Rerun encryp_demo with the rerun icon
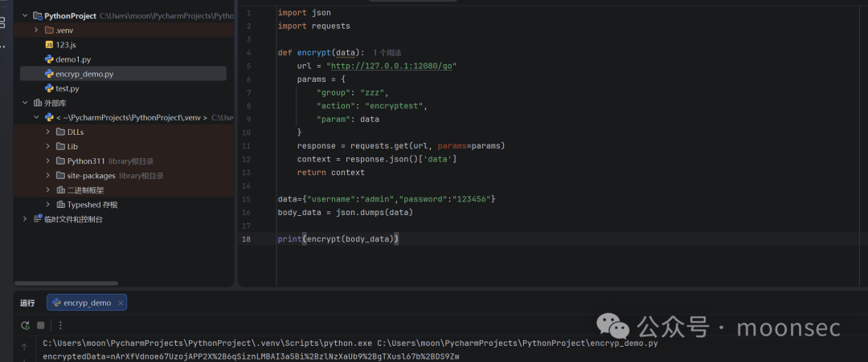The width and height of the screenshot is (868, 362). coord(25,326)
